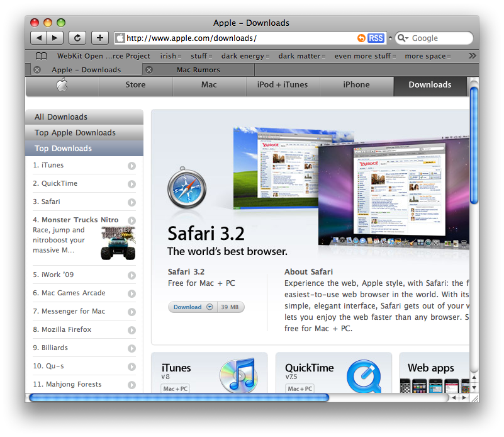Open the even more stuff bookmarks folder

[x=365, y=56]
